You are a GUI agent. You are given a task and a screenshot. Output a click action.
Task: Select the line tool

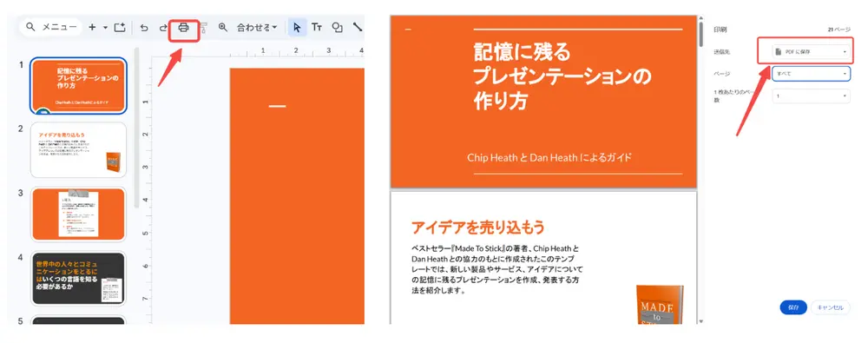point(358,27)
